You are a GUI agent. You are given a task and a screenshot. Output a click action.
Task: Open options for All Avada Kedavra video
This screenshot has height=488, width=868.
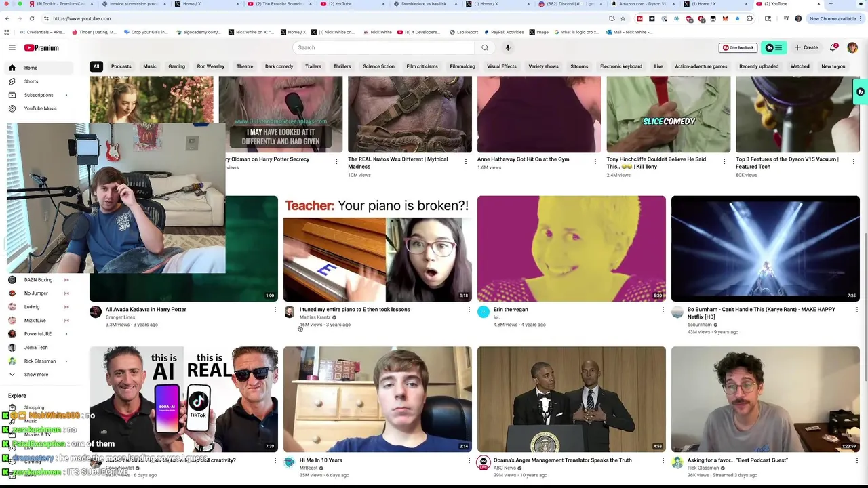click(x=275, y=310)
